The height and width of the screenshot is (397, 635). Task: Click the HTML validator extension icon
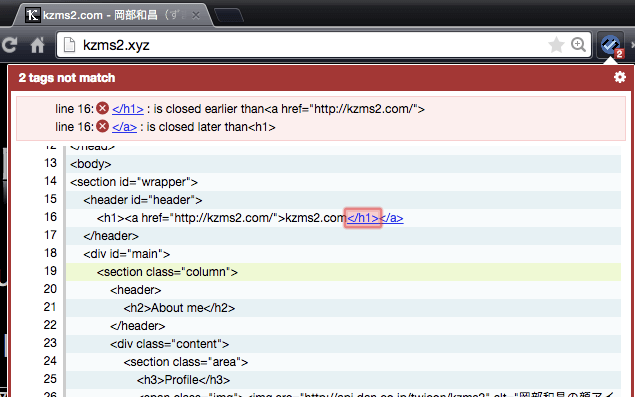coord(611,45)
